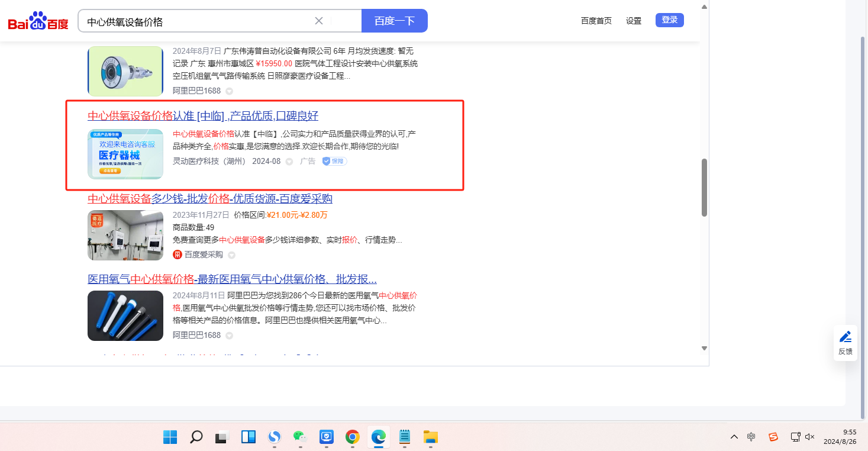Click the results scrollbar down arrow
Viewport: 868px width, 451px height.
704,348
